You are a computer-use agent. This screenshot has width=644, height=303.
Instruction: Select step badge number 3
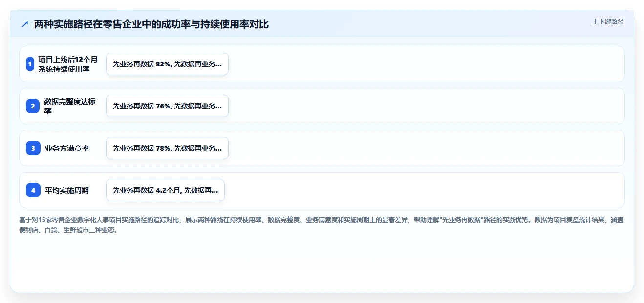[x=33, y=148]
